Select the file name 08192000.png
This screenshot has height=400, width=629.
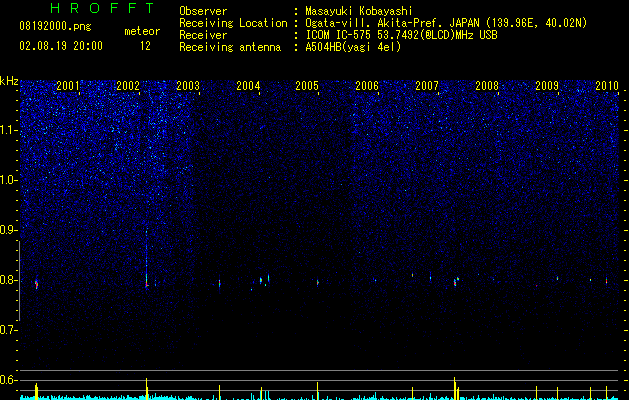(x=55, y=26)
